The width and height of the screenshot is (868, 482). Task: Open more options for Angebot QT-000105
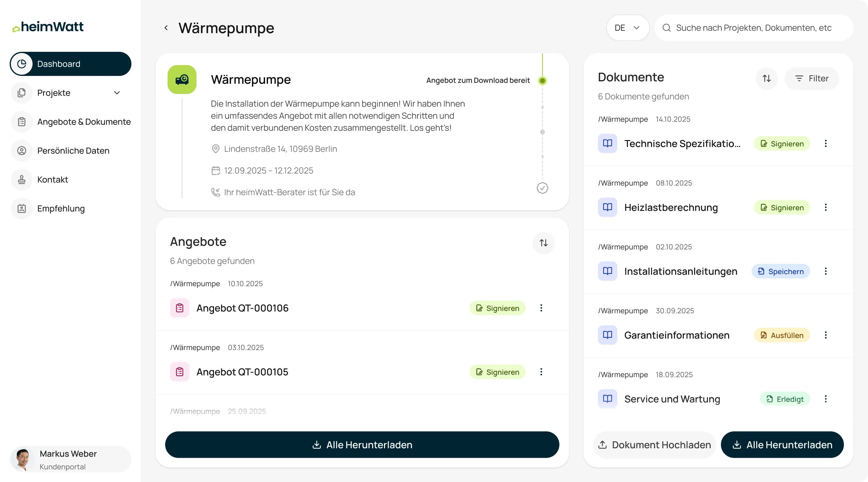pos(541,372)
